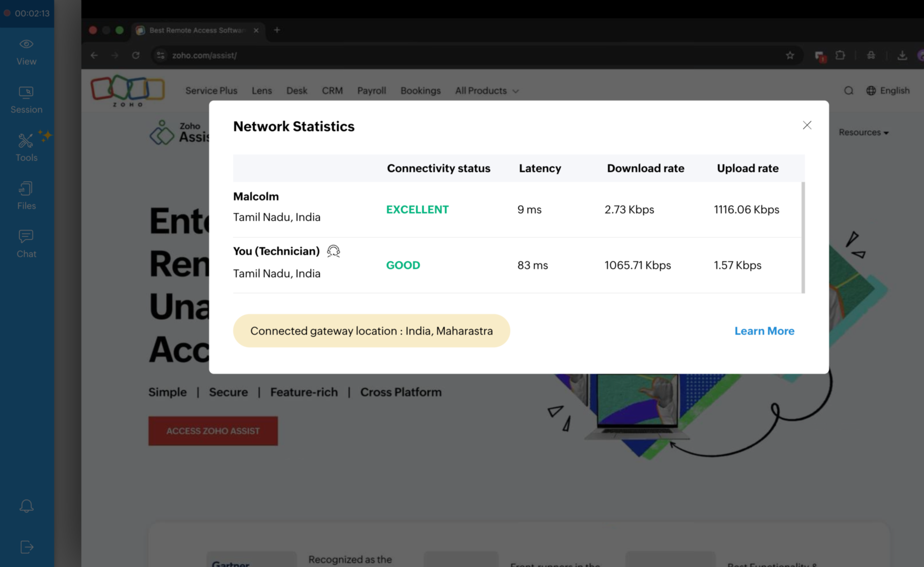
Task: Bookmark page with star icon
Action: click(790, 55)
